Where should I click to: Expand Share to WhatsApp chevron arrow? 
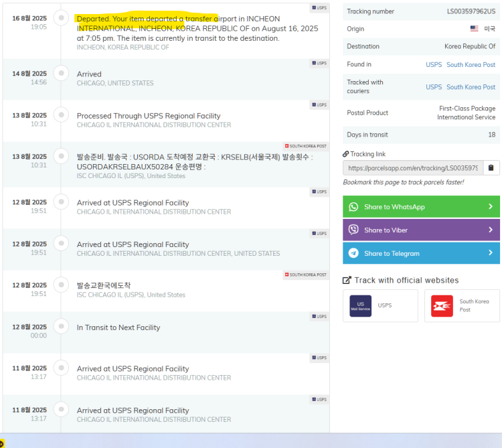coord(491,206)
